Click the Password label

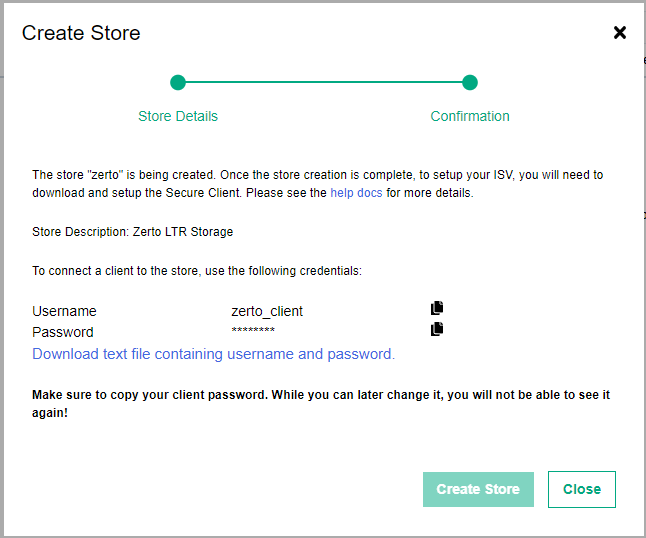pos(63,332)
